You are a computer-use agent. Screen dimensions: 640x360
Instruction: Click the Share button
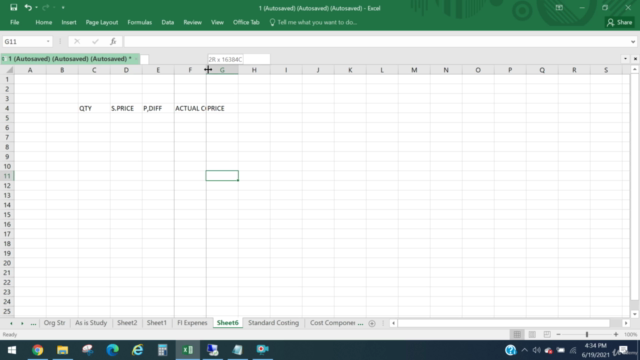coord(620,22)
